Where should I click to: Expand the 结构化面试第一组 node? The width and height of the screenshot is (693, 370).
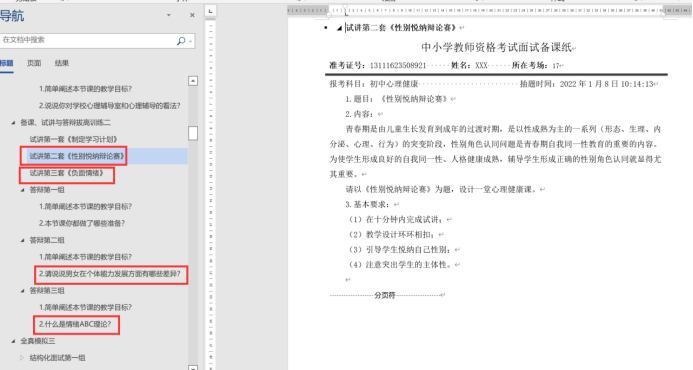(x=22, y=358)
